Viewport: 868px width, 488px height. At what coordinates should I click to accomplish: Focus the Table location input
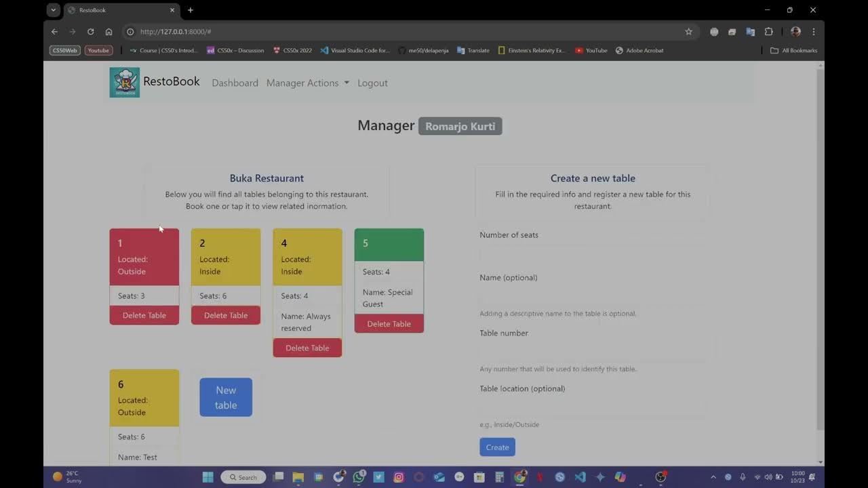point(593,409)
